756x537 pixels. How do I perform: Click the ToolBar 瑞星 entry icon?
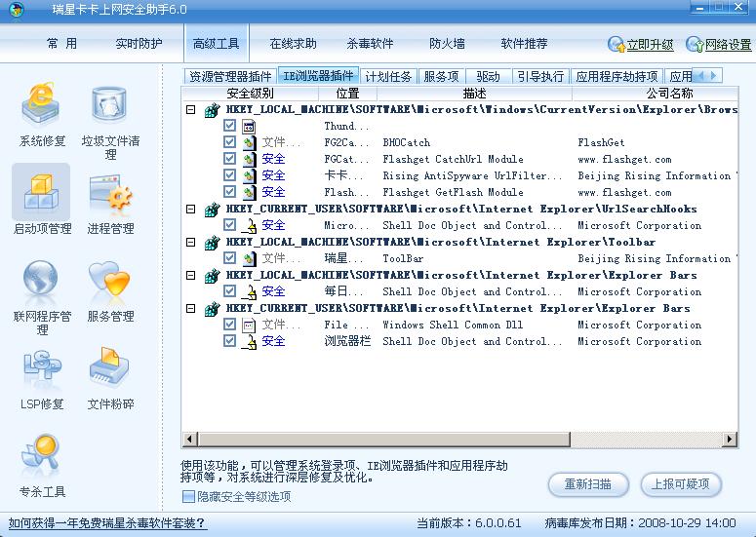click(249, 258)
